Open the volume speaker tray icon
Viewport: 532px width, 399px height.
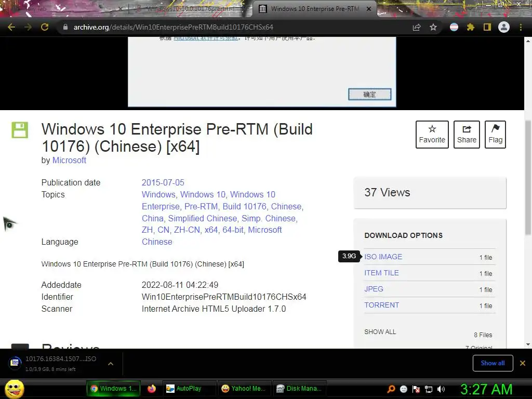point(441,389)
